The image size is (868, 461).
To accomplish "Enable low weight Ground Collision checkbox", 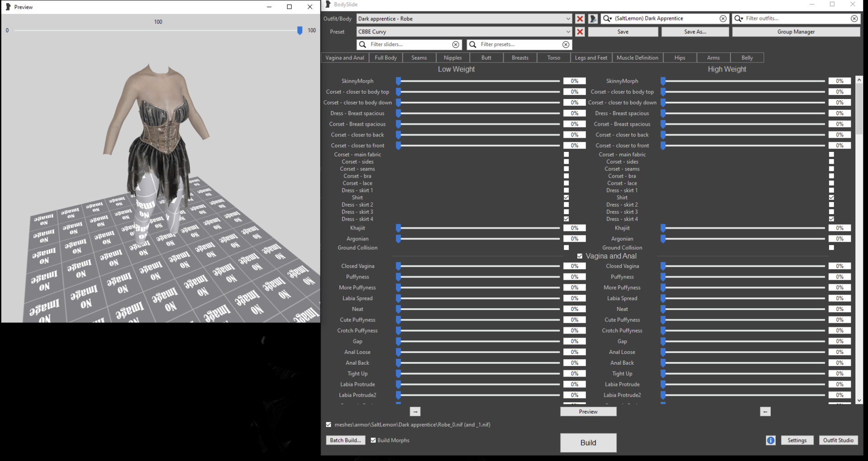I will pos(566,248).
